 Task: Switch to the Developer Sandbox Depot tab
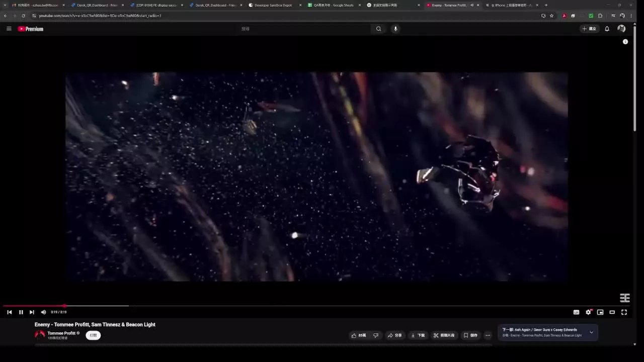tap(273, 5)
